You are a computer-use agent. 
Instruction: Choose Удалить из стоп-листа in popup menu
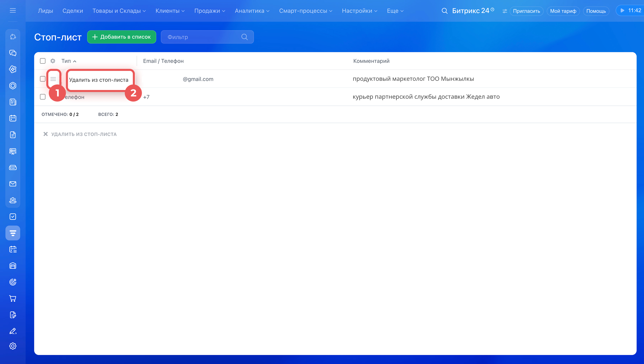(x=99, y=80)
